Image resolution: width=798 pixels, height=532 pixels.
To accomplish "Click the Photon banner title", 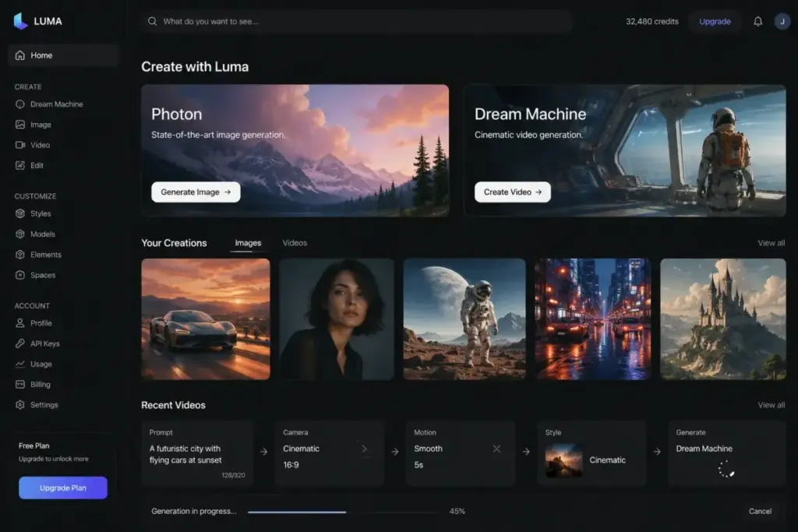I will (x=177, y=114).
